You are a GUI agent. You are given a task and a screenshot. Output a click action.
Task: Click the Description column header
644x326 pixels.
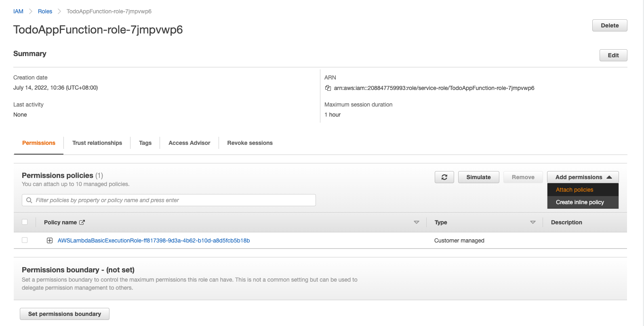pyautogui.click(x=566, y=222)
